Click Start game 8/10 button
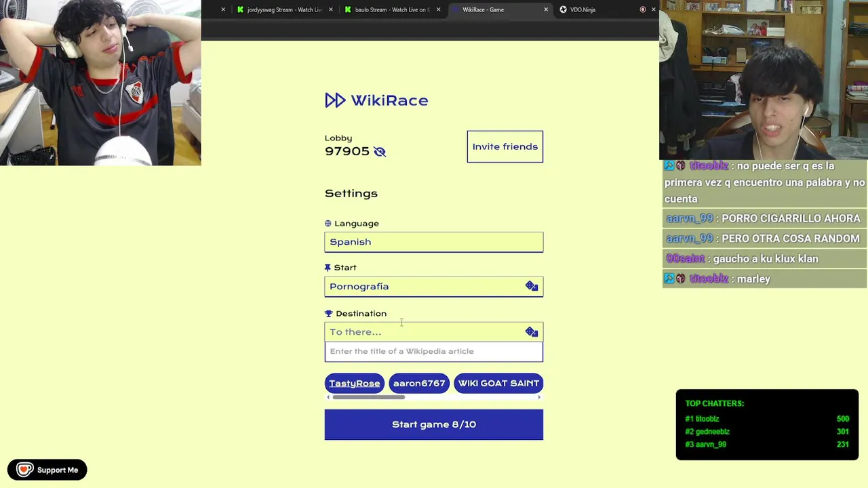This screenshot has height=488, width=868. (x=434, y=424)
